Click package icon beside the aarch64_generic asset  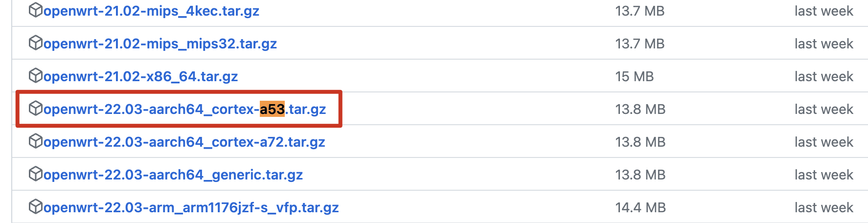pos(35,174)
